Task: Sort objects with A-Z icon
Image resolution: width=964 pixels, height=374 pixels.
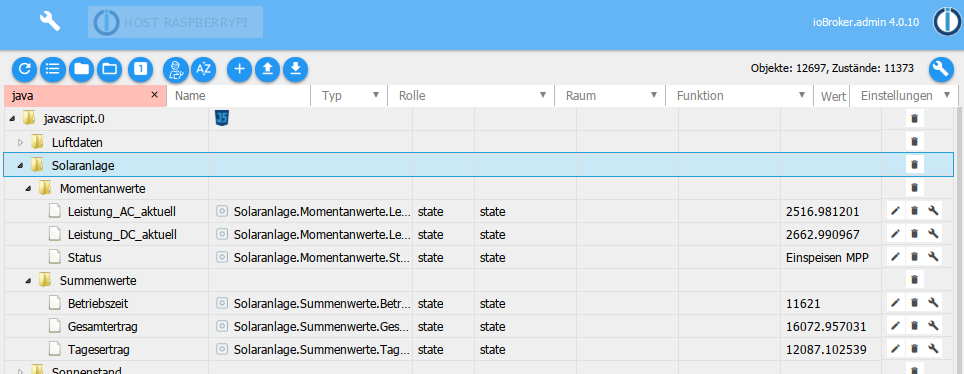Action: (203, 70)
